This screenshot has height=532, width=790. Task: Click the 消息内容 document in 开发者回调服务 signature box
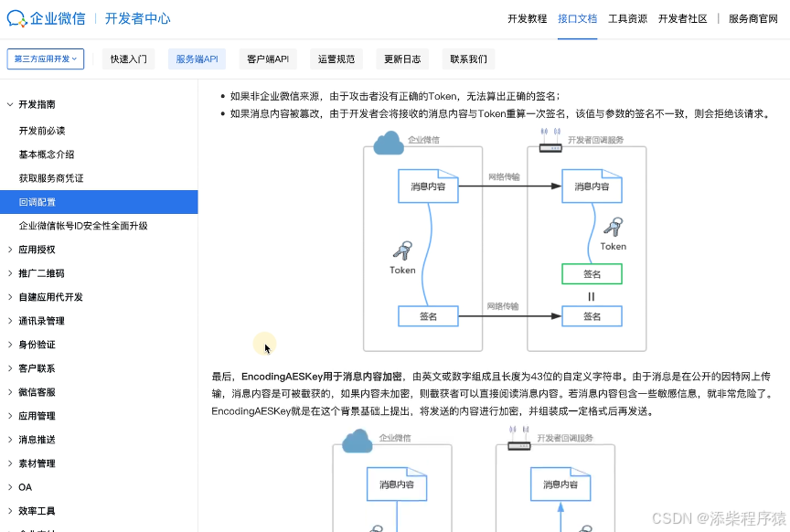[x=592, y=186]
